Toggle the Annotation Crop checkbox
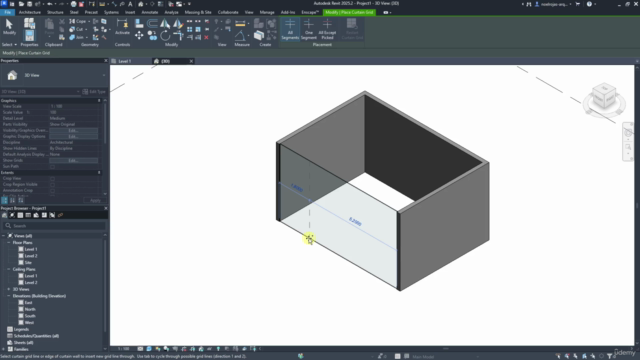Screen dimensions: 640x360 (x=52, y=191)
